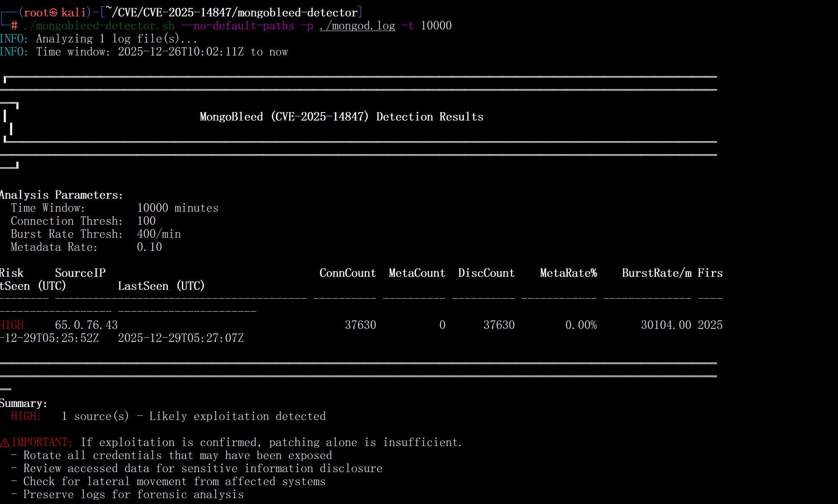Click the 10000 time argument in command
The height and width of the screenshot is (504, 838).
[436, 26]
